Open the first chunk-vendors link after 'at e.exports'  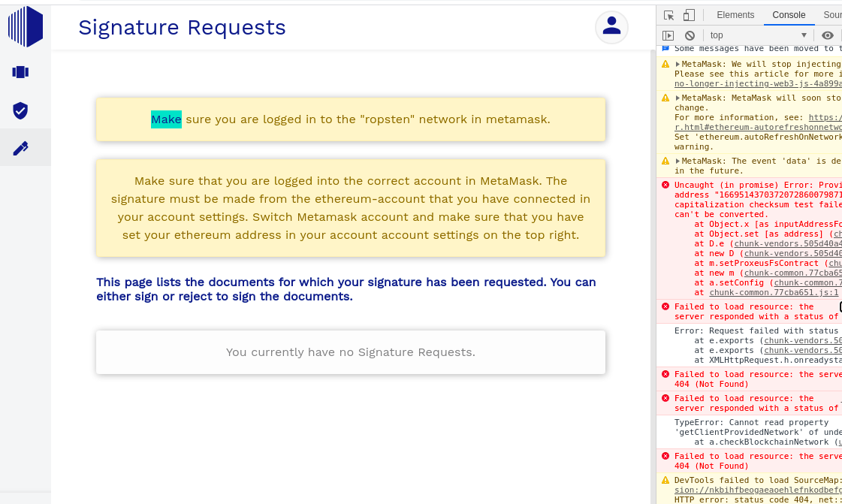(x=803, y=340)
